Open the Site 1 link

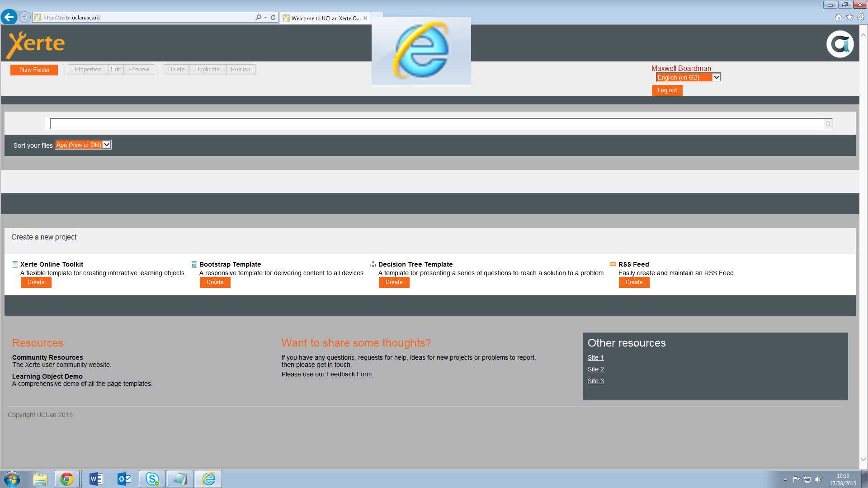(x=595, y=357)
